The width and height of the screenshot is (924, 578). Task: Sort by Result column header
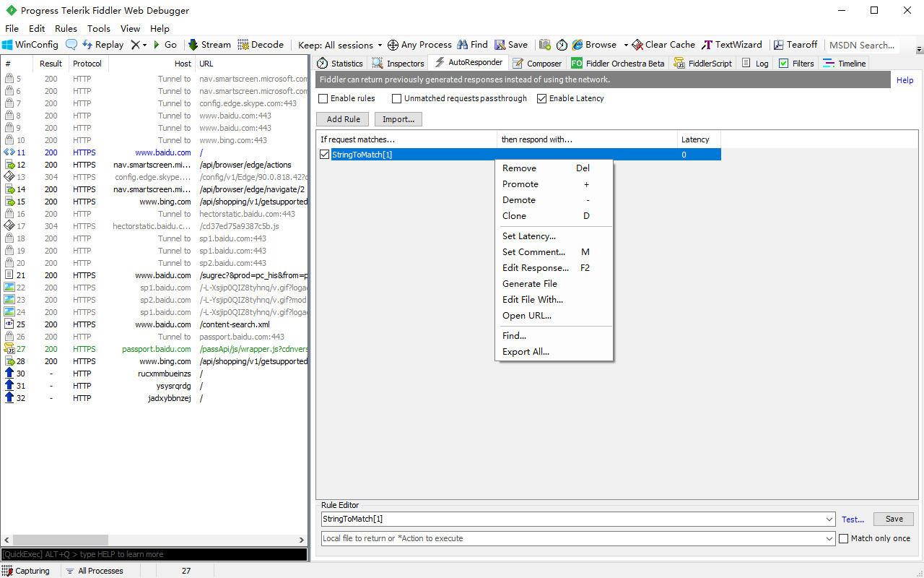tap(52, 64)
